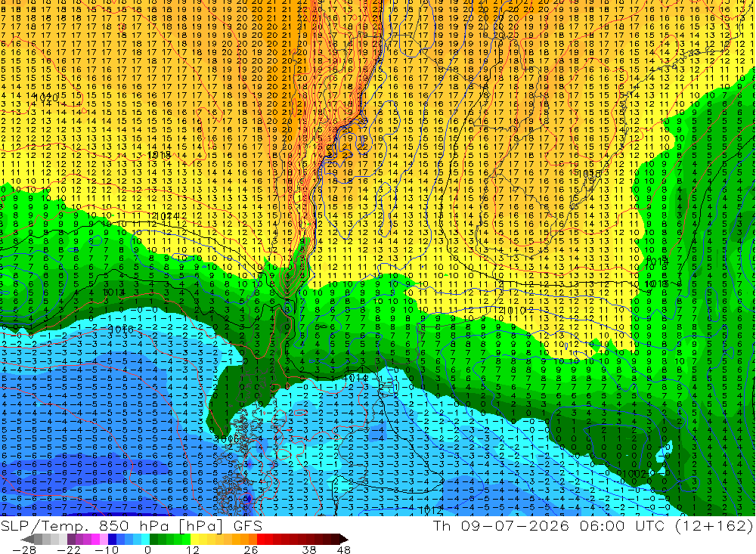Click the 1026 isobar label on the map
This screenshot has width=756, height=554.
pos(121,330)
